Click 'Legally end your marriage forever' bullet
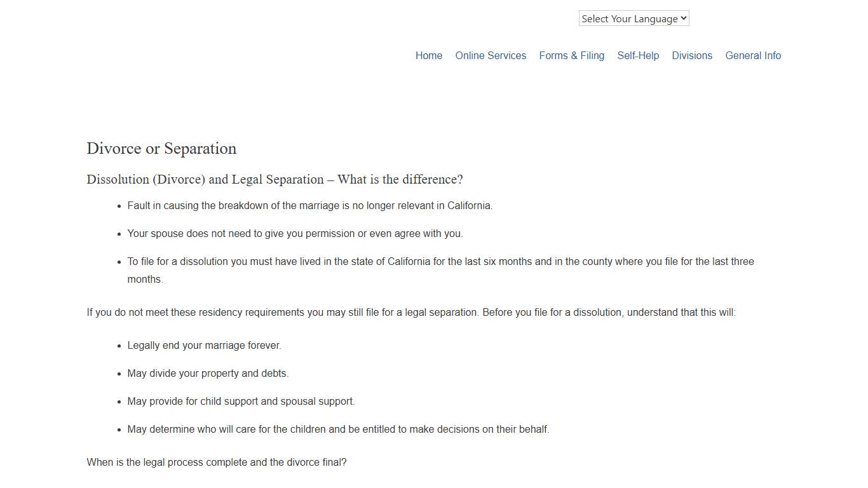 [204, 346]
